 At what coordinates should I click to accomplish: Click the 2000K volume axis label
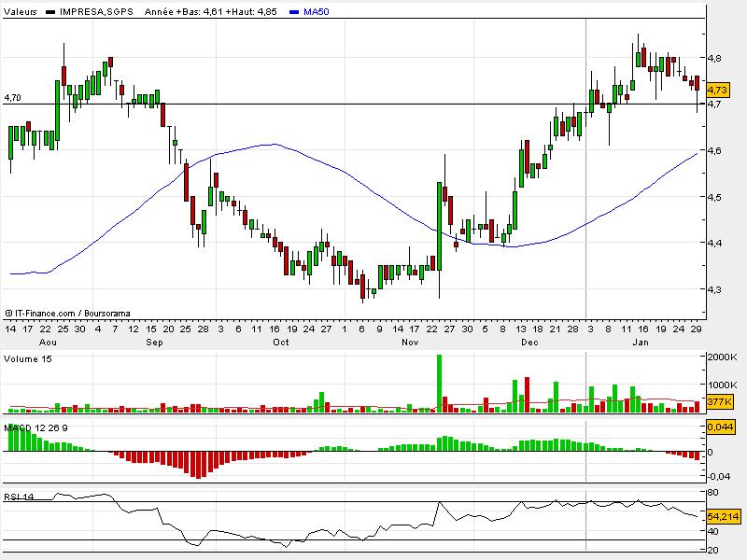click(x=722, y=357)
